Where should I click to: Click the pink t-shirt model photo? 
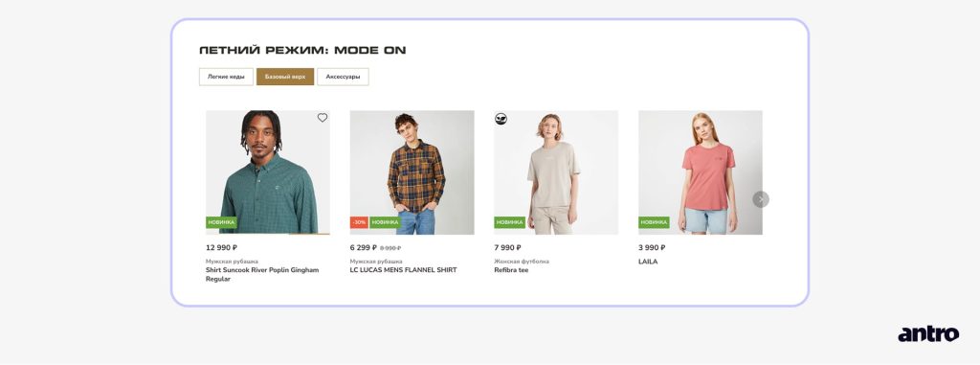[x=700, y=172]
